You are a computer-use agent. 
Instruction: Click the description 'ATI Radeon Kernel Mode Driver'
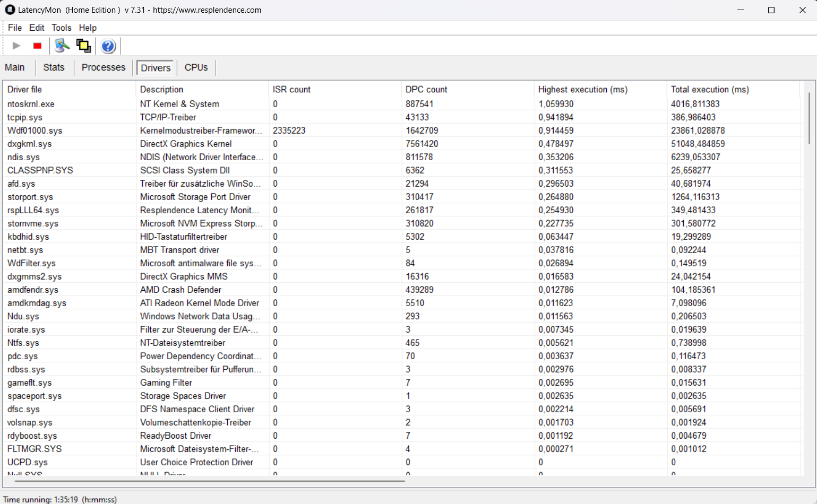(x=200, y=303)
